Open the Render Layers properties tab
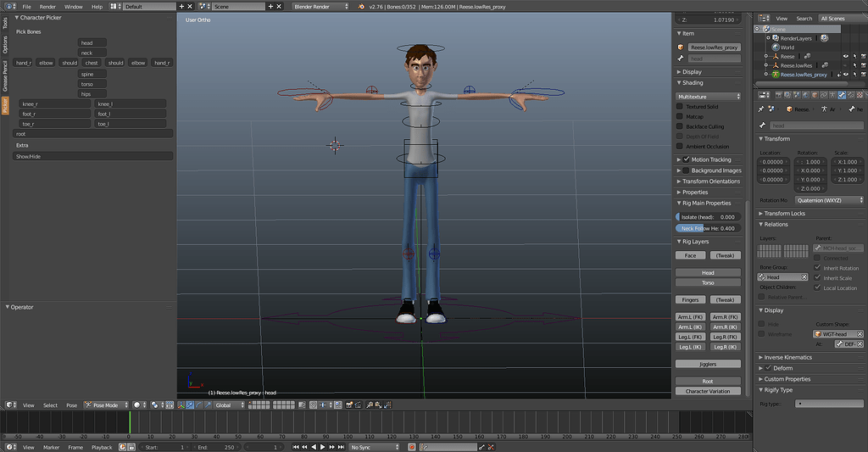 tap(787, 95)
